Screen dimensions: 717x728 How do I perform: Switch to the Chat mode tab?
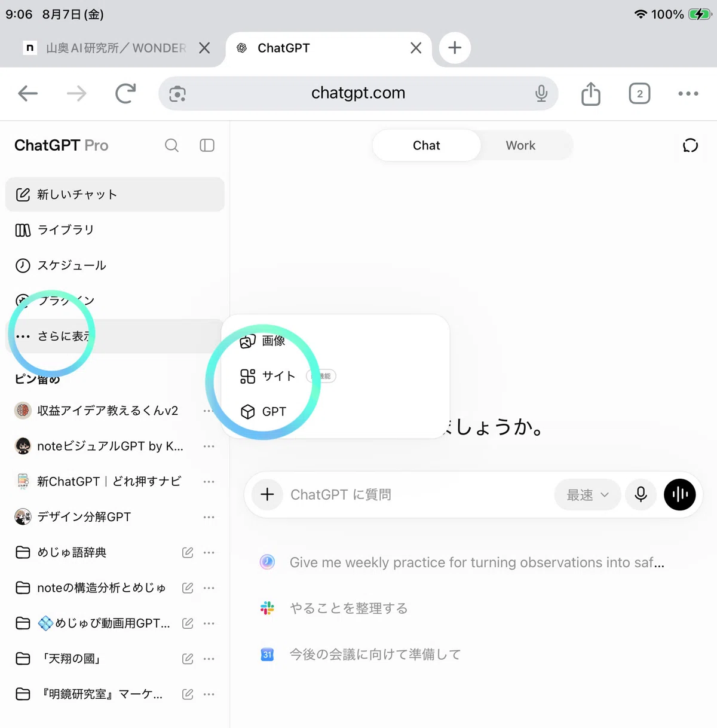[426, 145]
